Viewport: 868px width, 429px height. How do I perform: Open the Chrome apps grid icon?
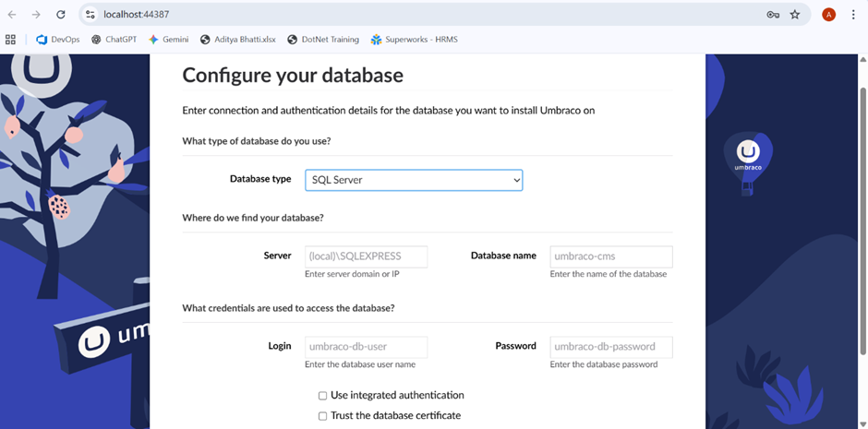point(11,40)
